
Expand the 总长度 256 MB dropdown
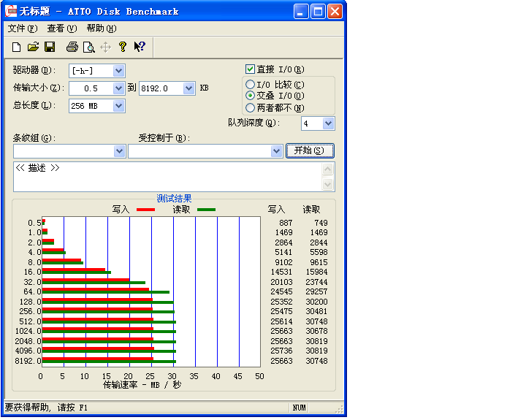[x=119, y=106]
